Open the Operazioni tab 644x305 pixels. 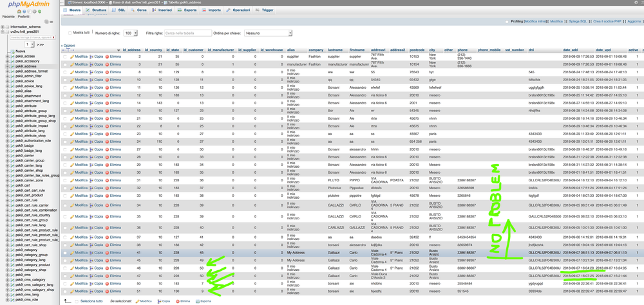(238, 10)
